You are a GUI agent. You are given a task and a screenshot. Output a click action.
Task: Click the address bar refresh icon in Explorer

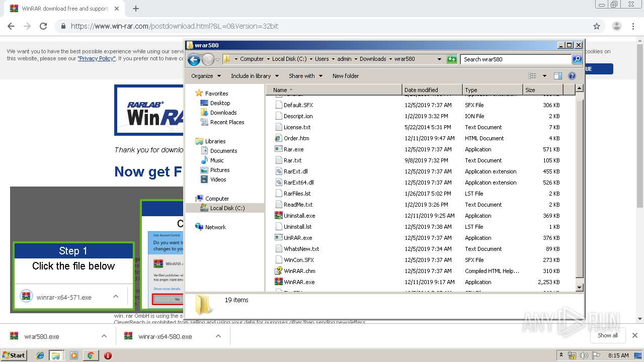click(x=452, y=59)
